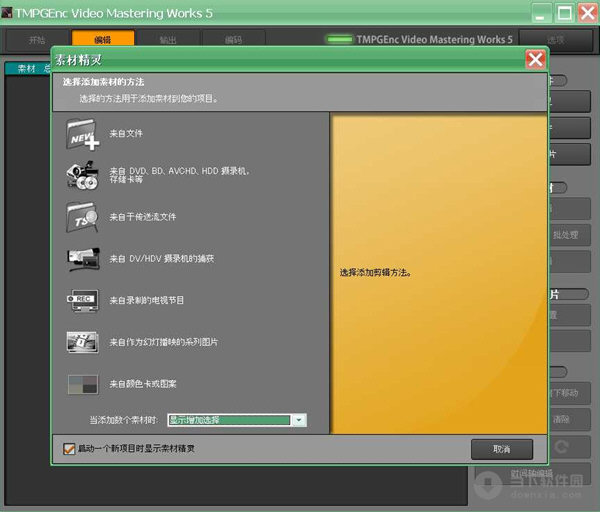Select 来自作为幻灯播映的系列图片 option text
The width and height of the screenshot is (600, 512).
164,342
